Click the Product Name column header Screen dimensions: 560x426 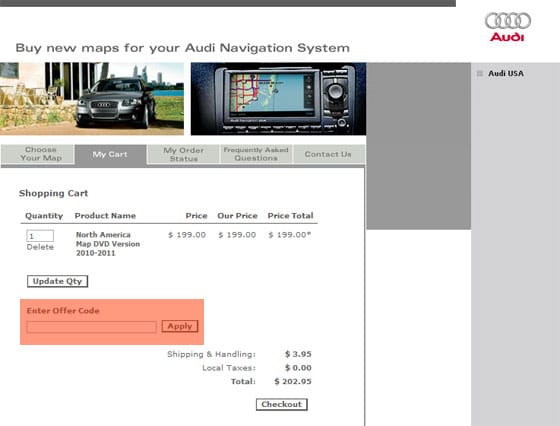pos(105,216)
